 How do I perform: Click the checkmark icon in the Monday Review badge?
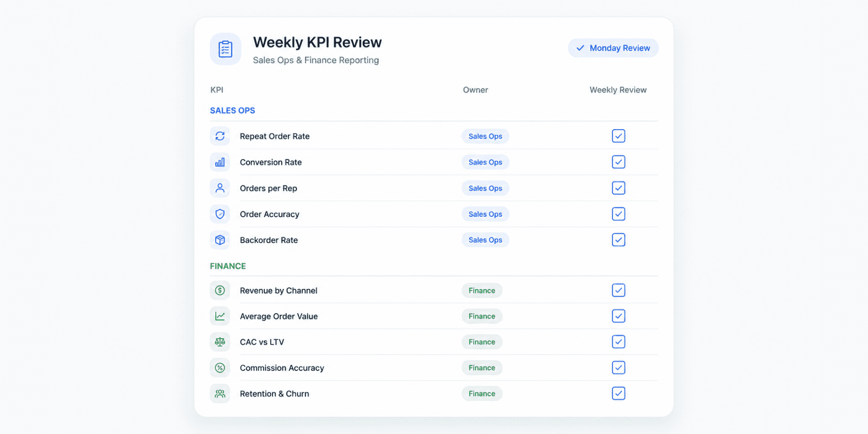point(580,48)
